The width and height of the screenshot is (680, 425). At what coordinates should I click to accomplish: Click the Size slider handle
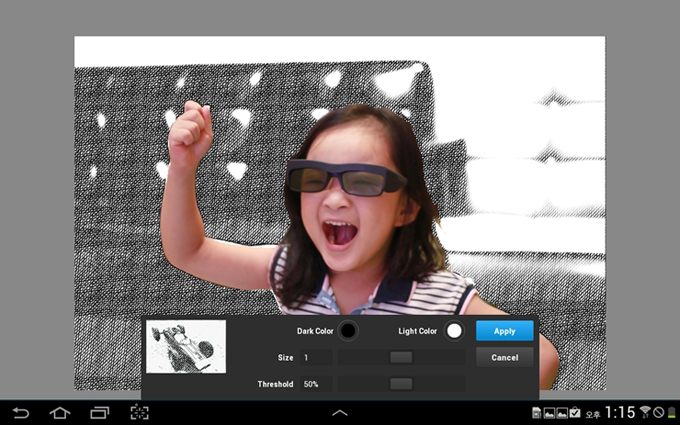(x=401, y=357)
